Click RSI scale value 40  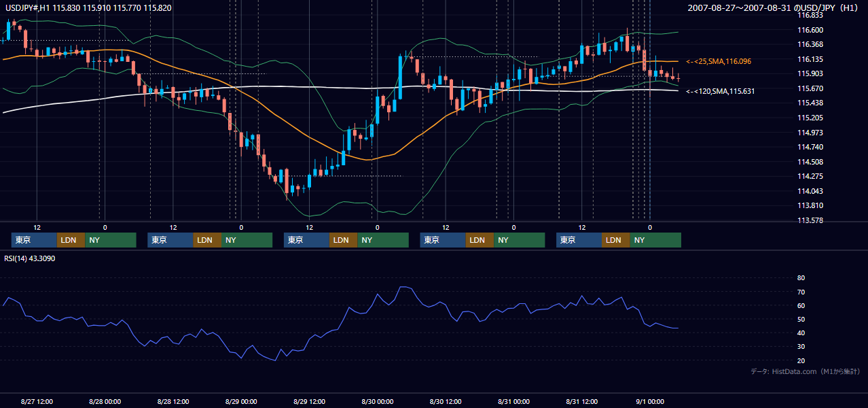(801, 333)
